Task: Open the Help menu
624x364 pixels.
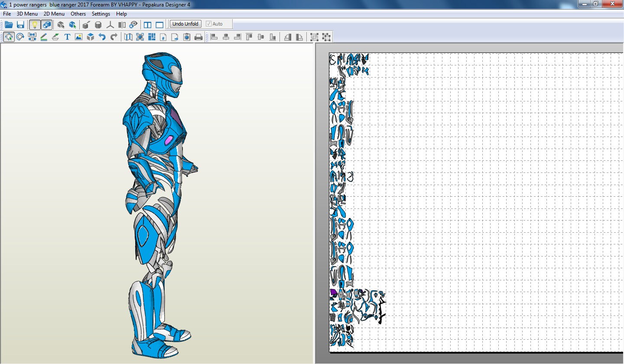Action: pos(121,14)
